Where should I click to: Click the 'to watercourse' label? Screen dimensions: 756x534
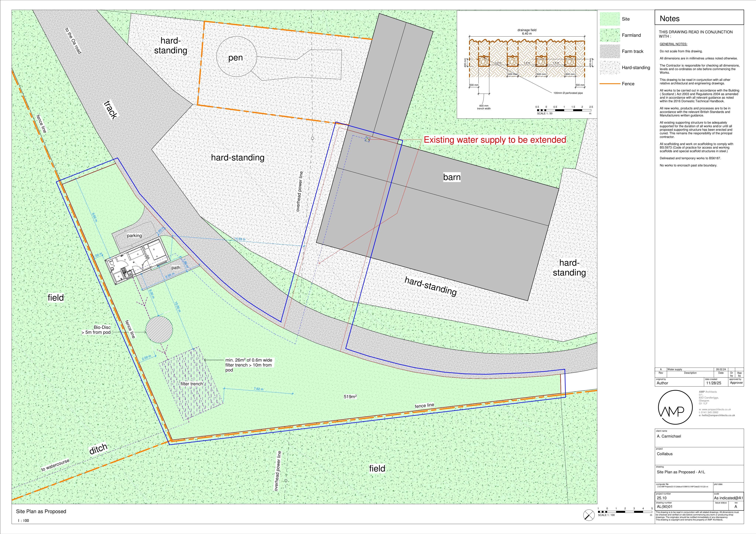pyautogui.click(x=55, y=465)
